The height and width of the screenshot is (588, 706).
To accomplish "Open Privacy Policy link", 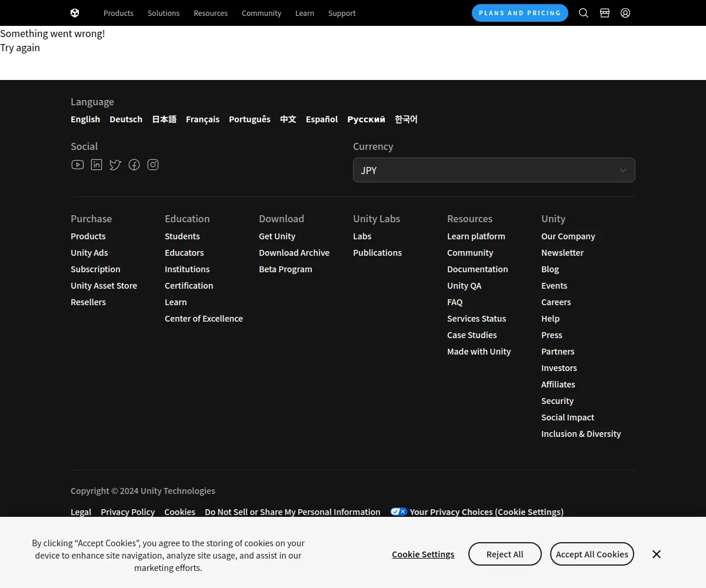I will point(128,512).
